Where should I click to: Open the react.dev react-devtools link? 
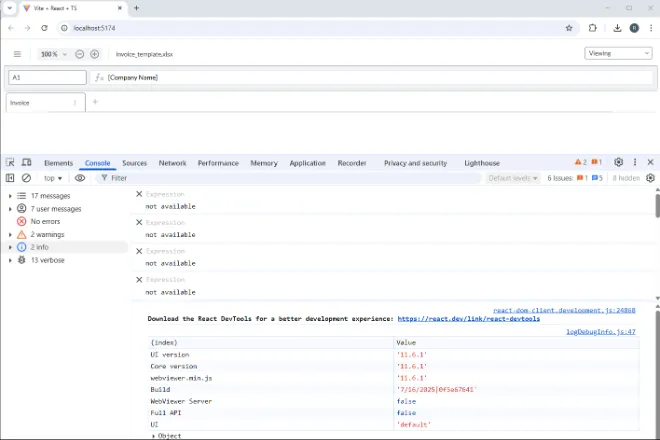click(468, 319)
